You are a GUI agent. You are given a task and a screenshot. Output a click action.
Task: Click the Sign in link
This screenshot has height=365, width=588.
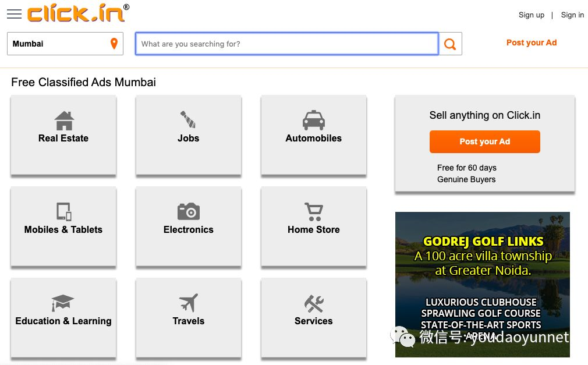pyautogui.click(x=572, y=15)
